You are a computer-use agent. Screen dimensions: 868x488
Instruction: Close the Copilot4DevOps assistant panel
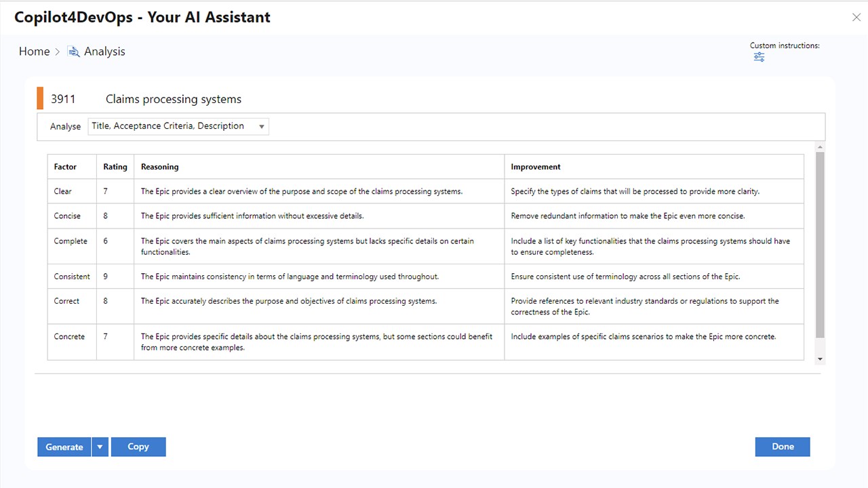point(856,18)
